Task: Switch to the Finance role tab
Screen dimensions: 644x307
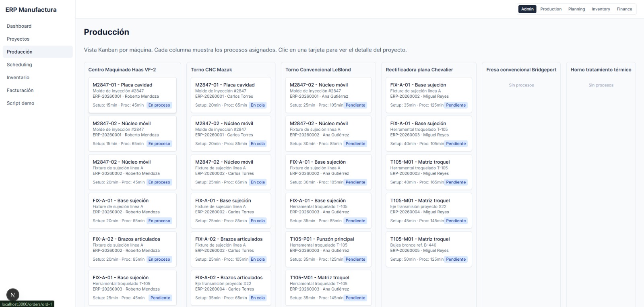Action: tap(624, 9)
